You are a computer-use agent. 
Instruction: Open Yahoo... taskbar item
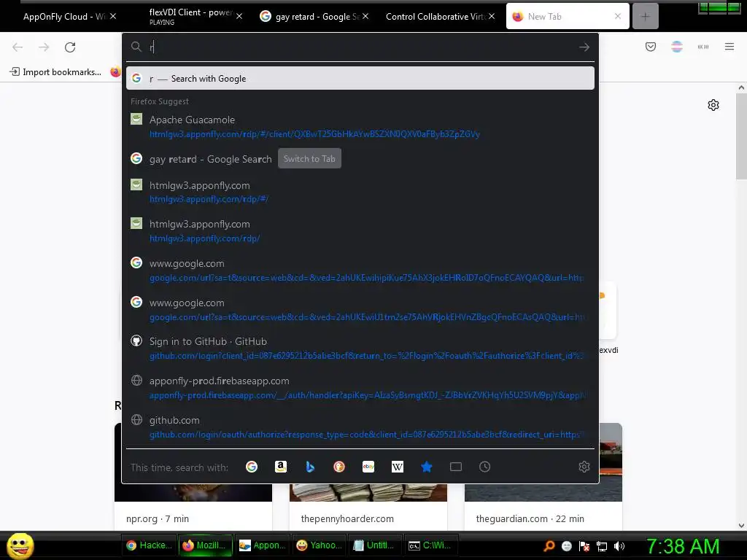pos(320,545)
